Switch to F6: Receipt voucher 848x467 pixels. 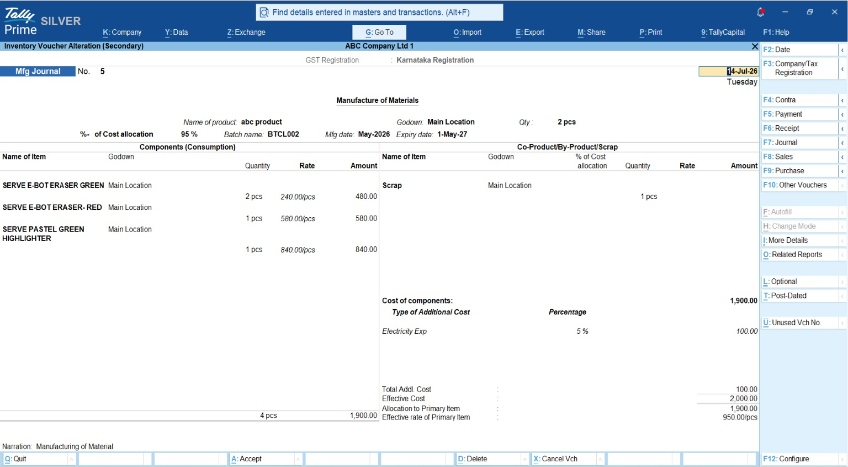click(800, 128)
